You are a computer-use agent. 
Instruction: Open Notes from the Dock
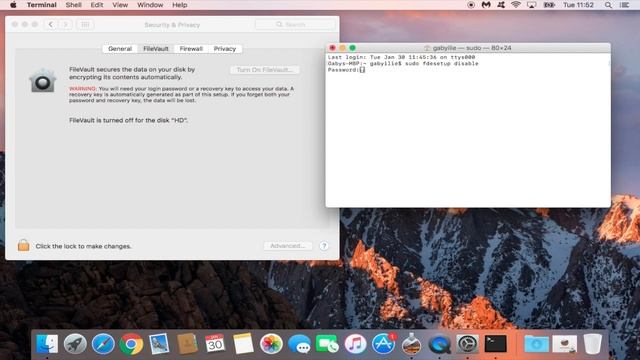[243, 344]
